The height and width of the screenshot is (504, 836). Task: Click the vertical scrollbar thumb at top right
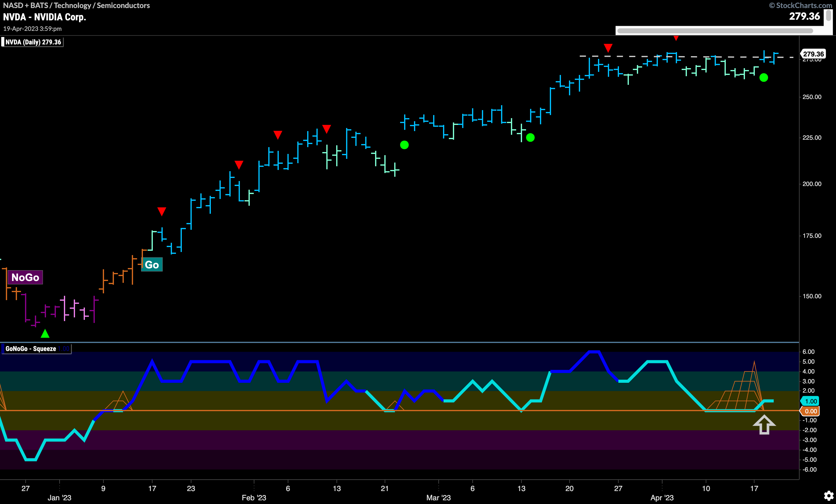click(x=829, y=15)
